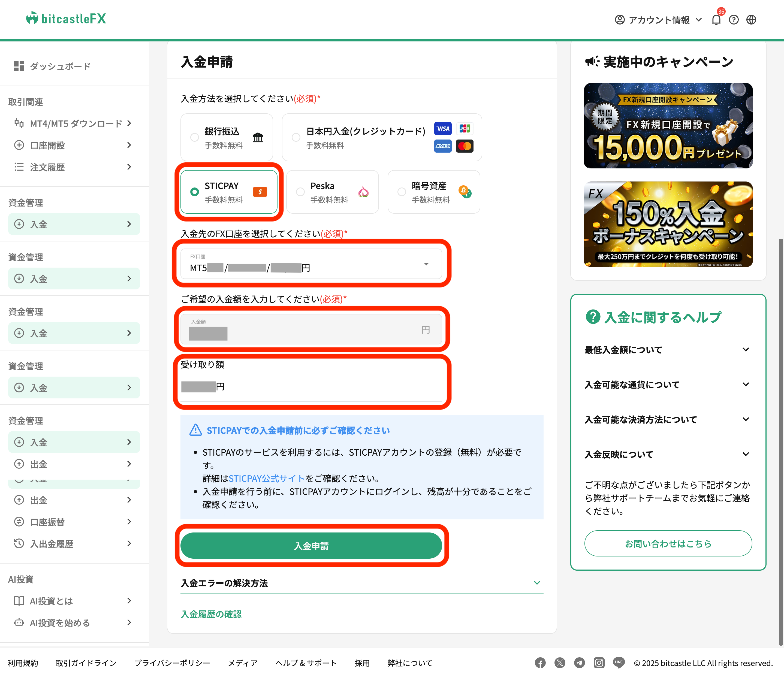Click the deposit/withdrawal history clock icon
Viewport: 784px width, 678px height.
click(x=19, y=543)
